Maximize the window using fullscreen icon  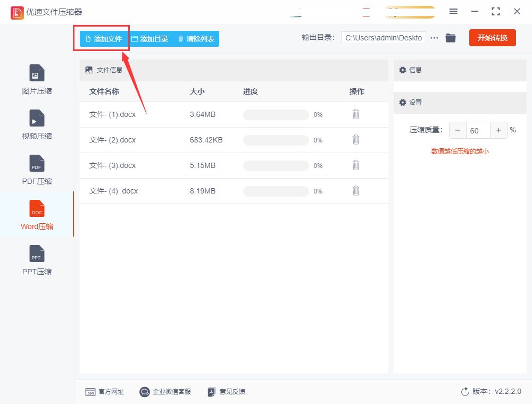coord(496,11)
